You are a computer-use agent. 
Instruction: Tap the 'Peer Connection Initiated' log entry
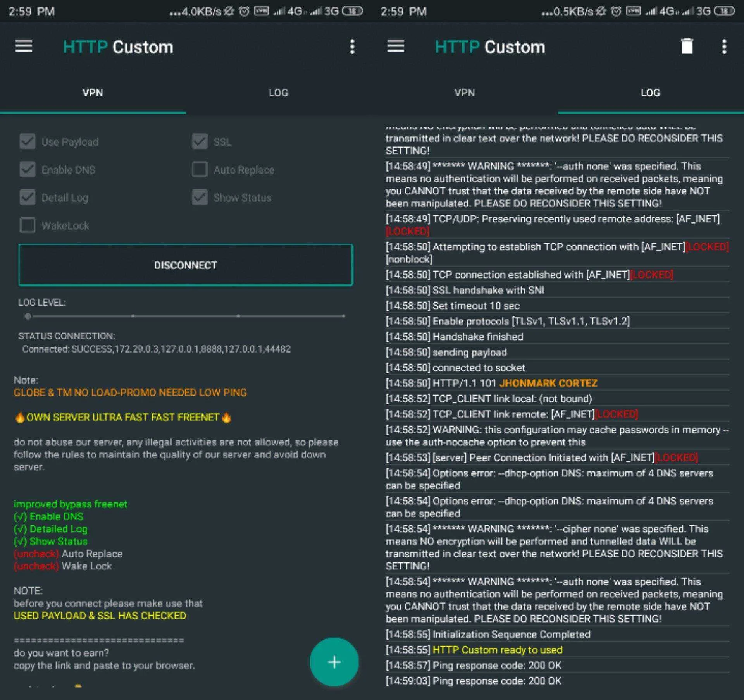tap(557, 457)
